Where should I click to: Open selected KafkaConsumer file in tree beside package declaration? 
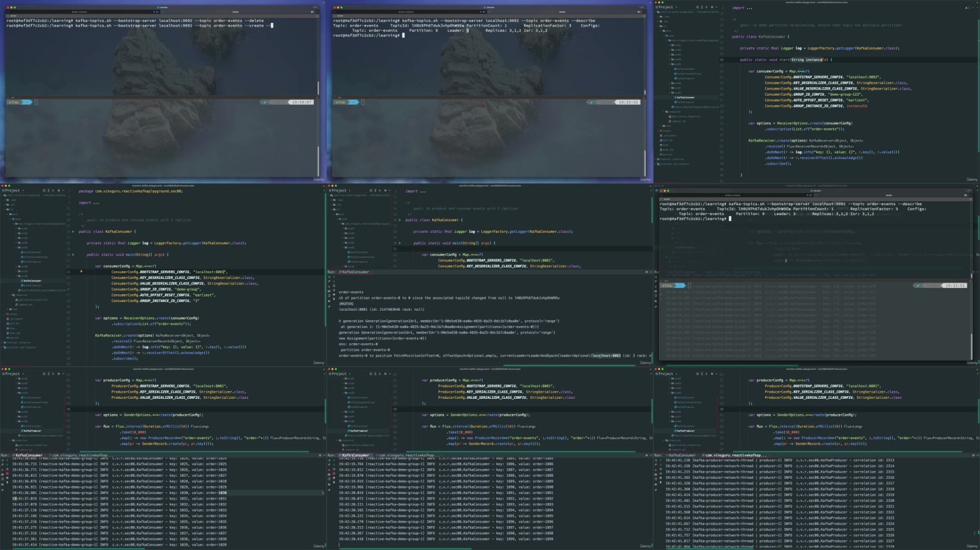[x=32, y=281]
